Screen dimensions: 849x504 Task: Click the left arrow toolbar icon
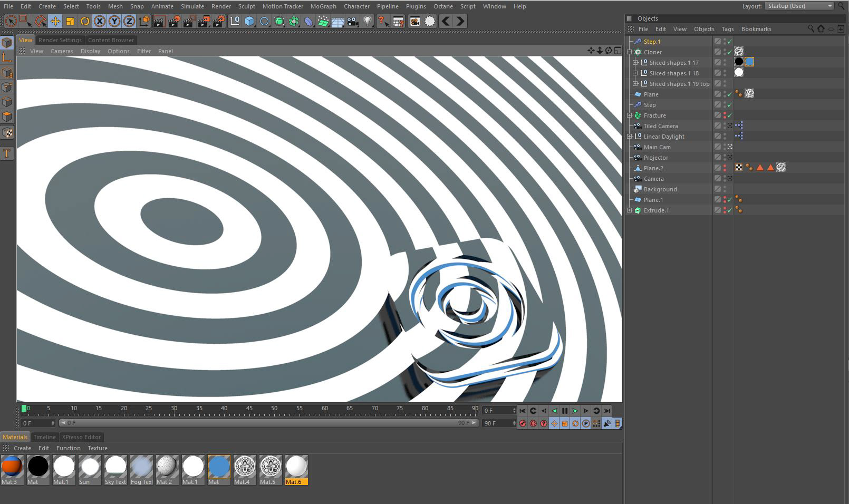pyautogui.click(x=446, y=21)
